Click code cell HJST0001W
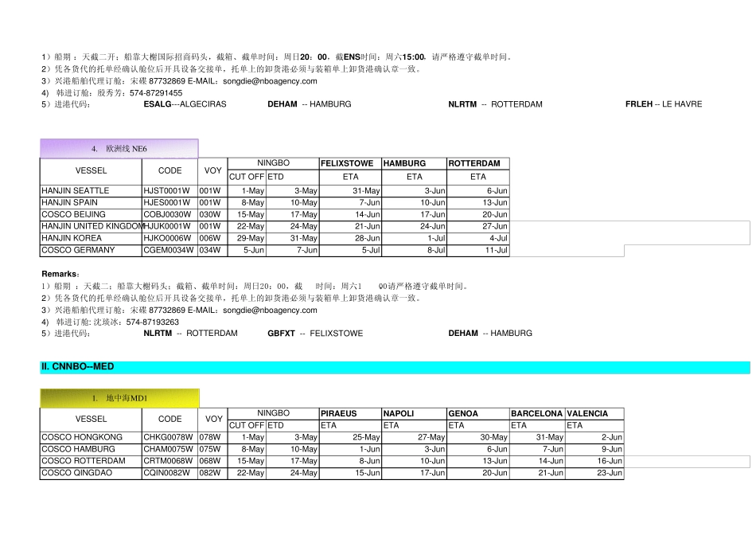Screen dimensions: 756x535 click(170, 190)
